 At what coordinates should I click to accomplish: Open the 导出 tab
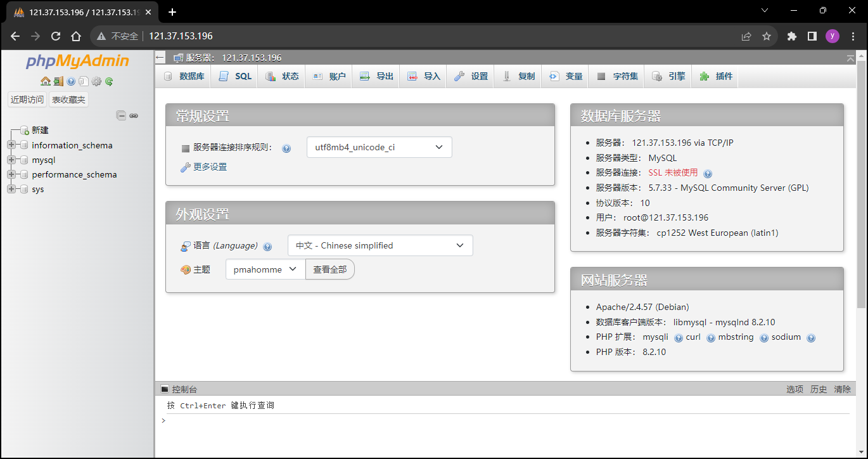coord(377,76)
